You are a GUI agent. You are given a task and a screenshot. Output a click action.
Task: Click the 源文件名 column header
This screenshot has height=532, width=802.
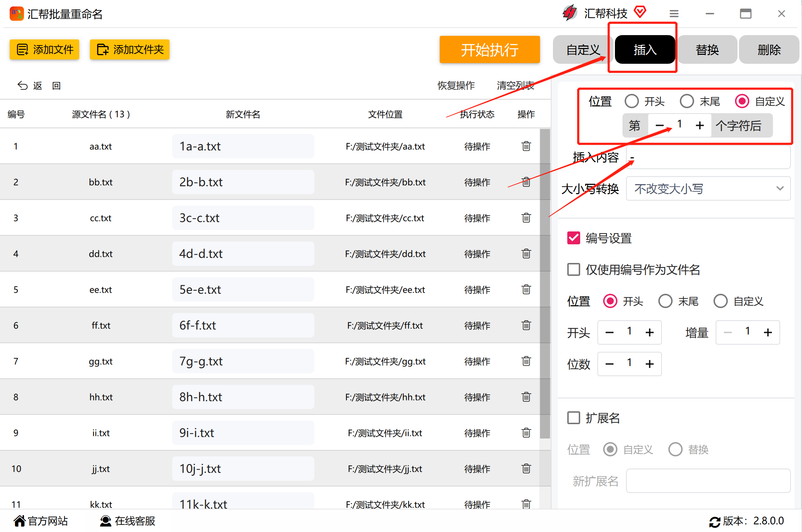(101, 114)
